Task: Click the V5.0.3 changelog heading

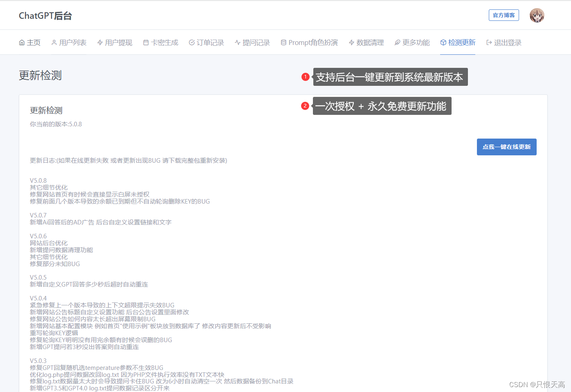Action: coord(38,361)
